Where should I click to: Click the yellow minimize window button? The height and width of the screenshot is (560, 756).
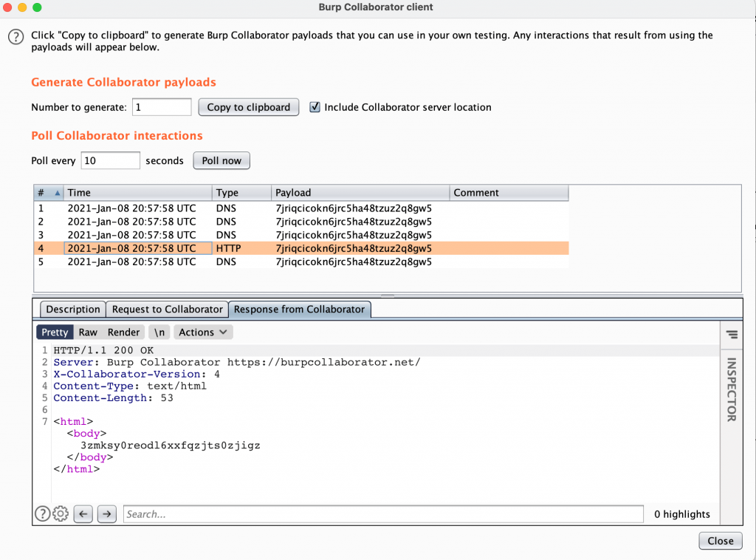click(22, 7)
